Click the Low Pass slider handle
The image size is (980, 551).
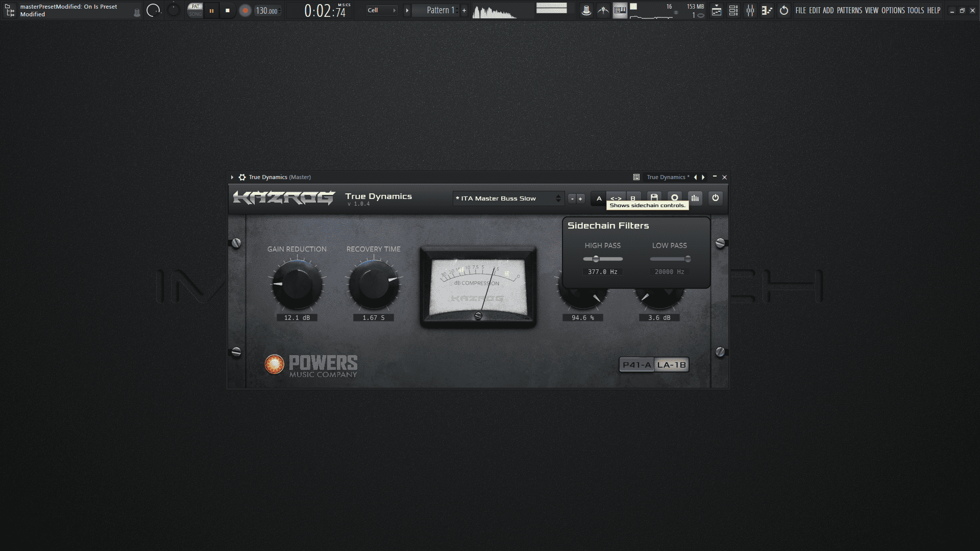click(688, 259)
